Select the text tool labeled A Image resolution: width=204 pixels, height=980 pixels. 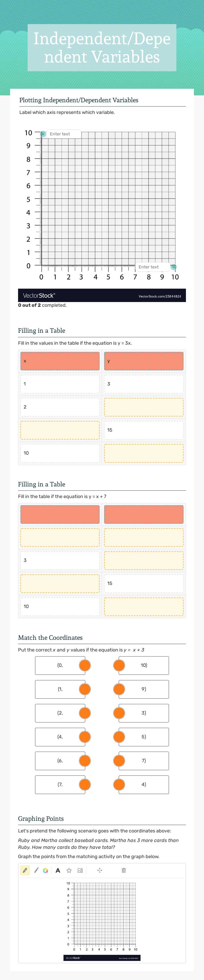[x=58, y=871]
